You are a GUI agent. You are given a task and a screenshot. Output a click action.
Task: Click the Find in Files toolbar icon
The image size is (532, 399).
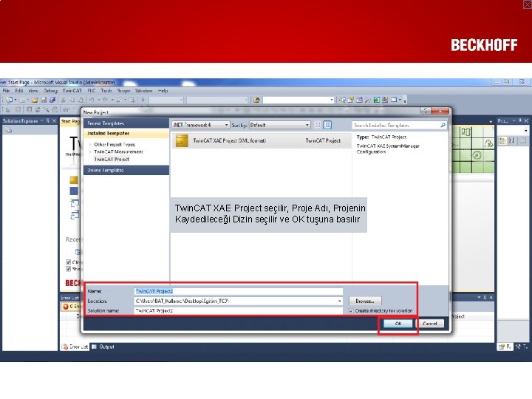click(256, 100)
